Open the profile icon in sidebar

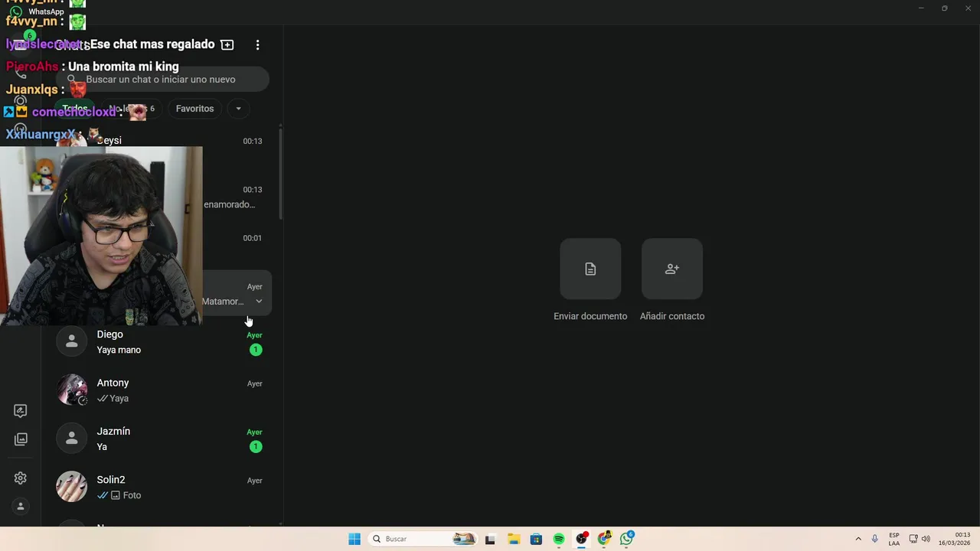[21, 507]
